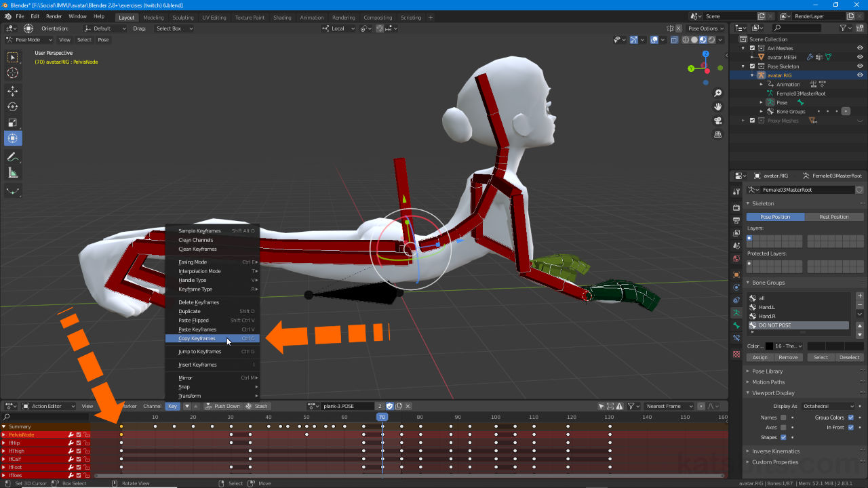Open Display As Octahedral dropdown
Viewport: 868px width, 488px height.
pos(827,406)
